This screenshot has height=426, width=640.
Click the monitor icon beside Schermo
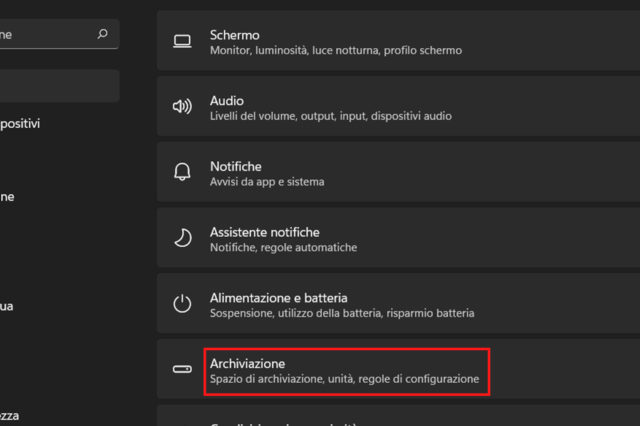tap(182, 41)
